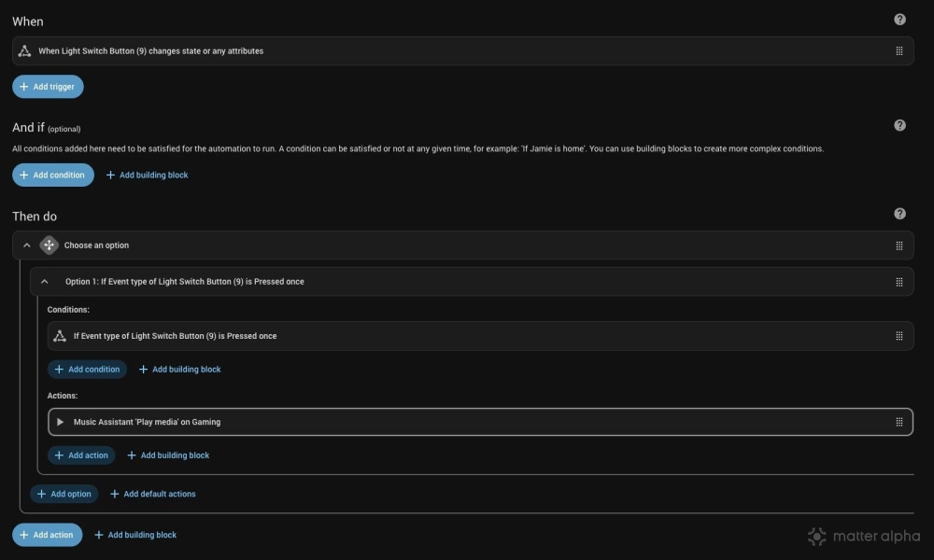Viewport: 934px width, 560px height.
Task: Click the drag handle on the Music Assistant action
Action: tap(899, 421)
